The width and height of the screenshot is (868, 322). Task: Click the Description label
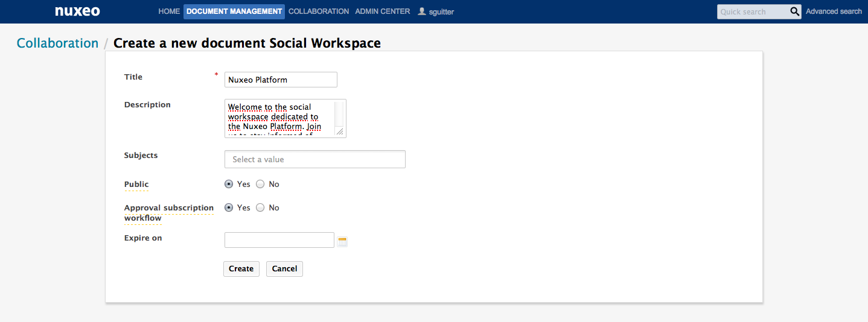(x=147, y=105)
